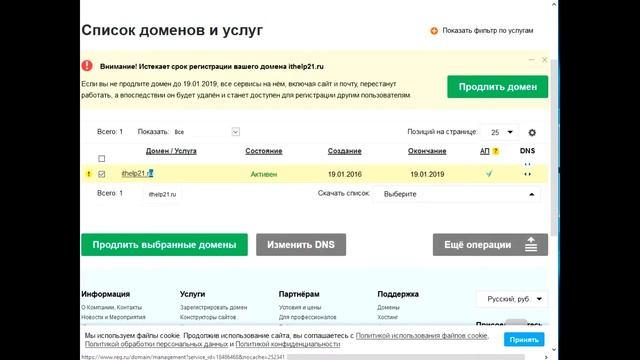Click the yellow warning icon beside ithelp21 row
This screenshot has width=640, height=360.
pos(89,174)
